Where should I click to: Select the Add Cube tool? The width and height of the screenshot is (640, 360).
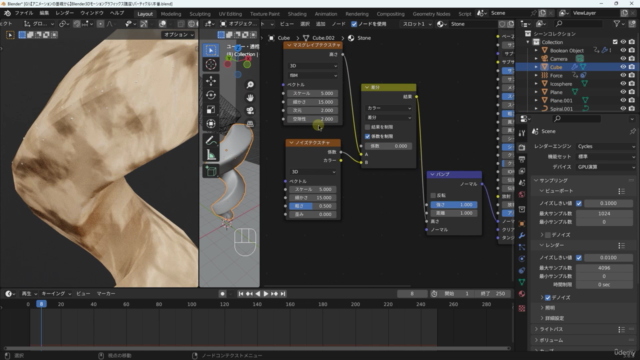[x=211, y=171]
